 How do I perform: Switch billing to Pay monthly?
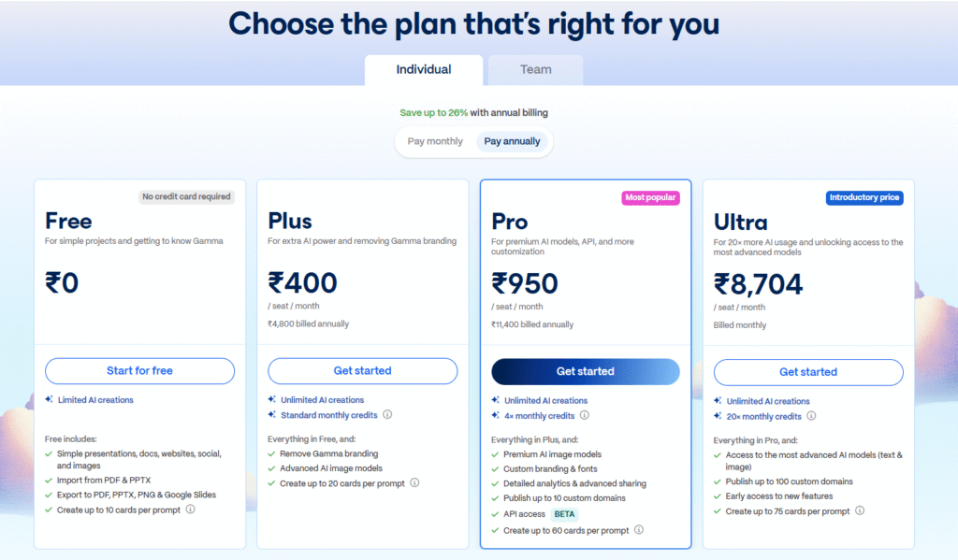tap(435, 141)
